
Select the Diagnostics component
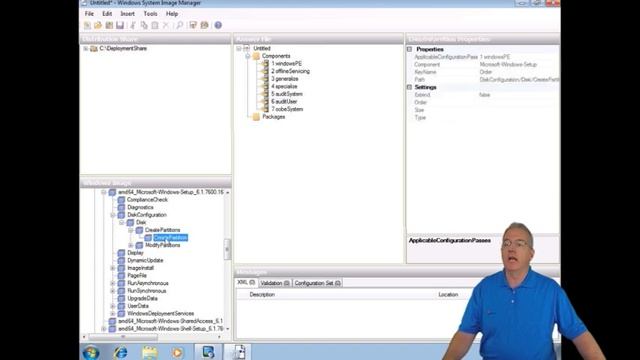click(x=140, y=207)
